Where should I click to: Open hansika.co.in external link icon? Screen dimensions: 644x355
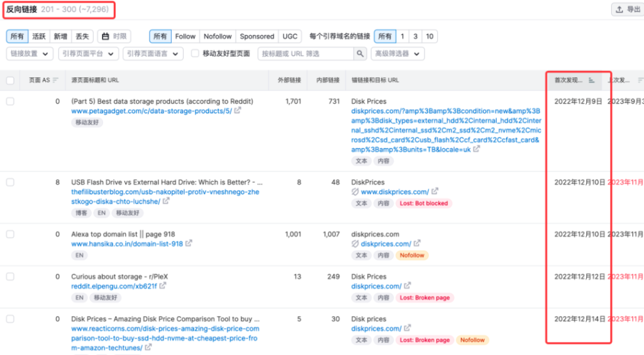click(x=189, y=243)
